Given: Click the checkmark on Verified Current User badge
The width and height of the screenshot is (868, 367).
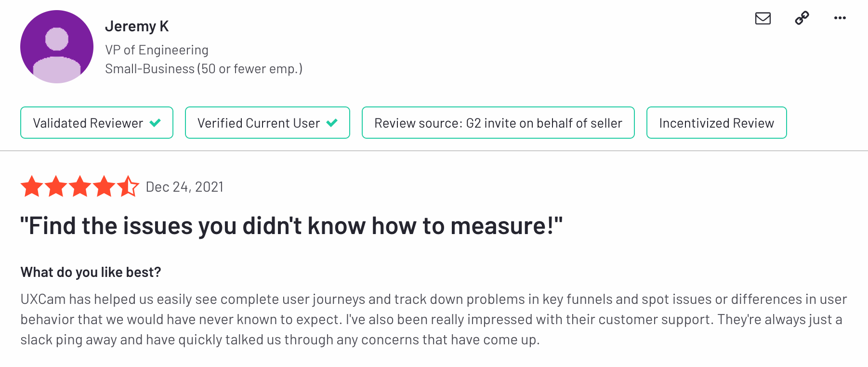Looking at the screenshot, I should (x=331, y=123).
